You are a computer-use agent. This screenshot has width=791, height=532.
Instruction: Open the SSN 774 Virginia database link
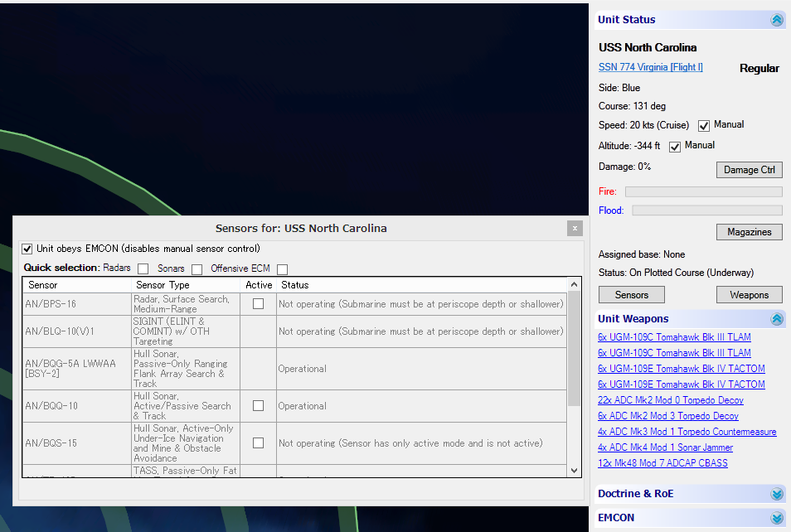(651, 67)
